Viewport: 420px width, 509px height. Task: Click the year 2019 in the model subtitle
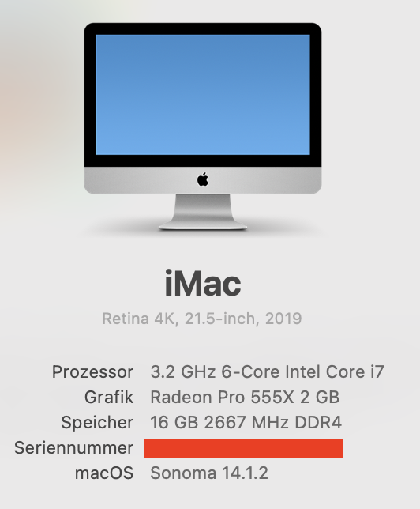click(x=283, y=319)
